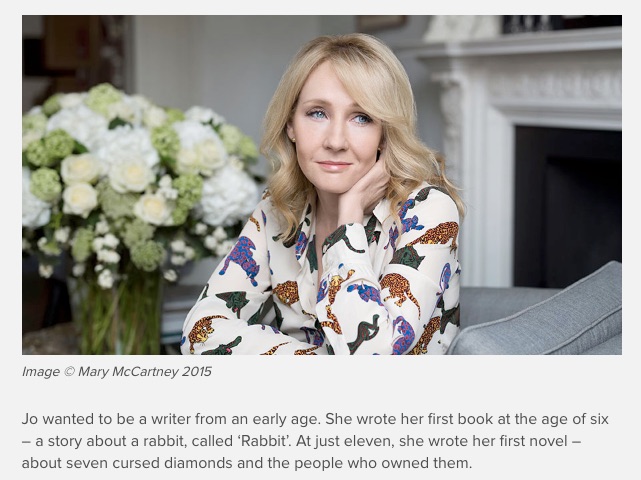Click the portrait photo of the woman
This screenshot has width=641, height=480.
point(322,185)
